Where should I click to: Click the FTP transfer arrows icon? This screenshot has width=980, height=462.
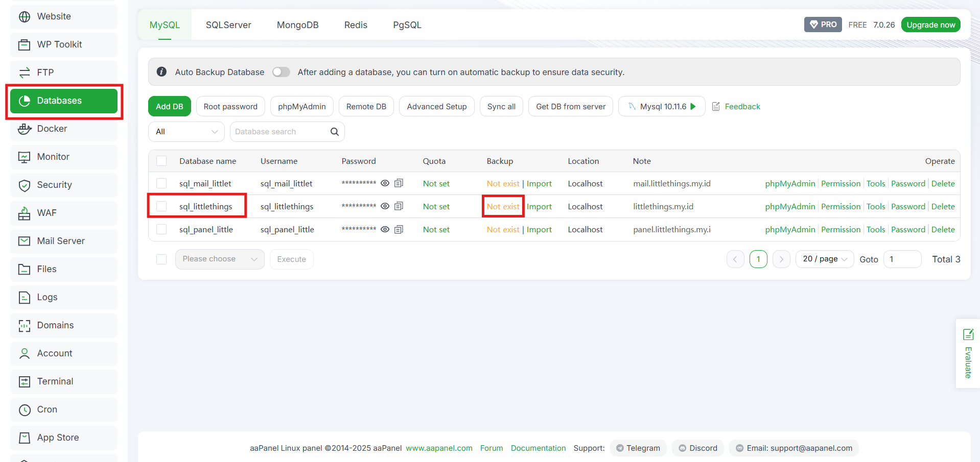pyautogui.click(x=25, y=73)
